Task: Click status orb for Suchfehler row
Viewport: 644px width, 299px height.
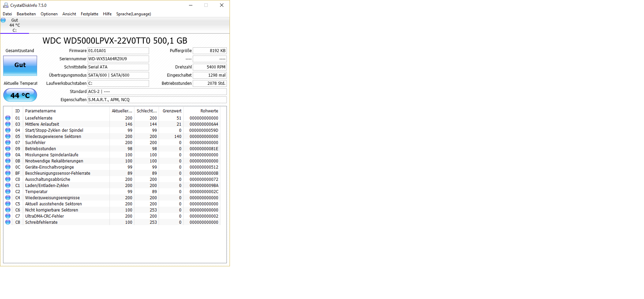Action: (8, 142)
